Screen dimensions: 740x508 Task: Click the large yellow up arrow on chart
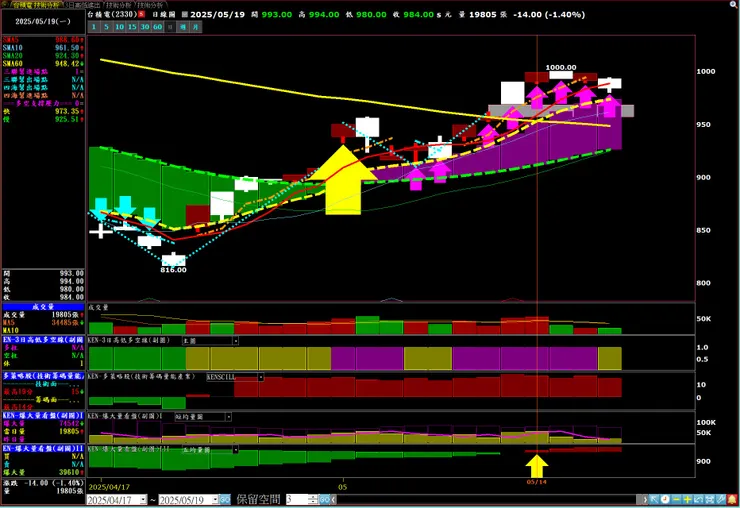pos(344,180)
